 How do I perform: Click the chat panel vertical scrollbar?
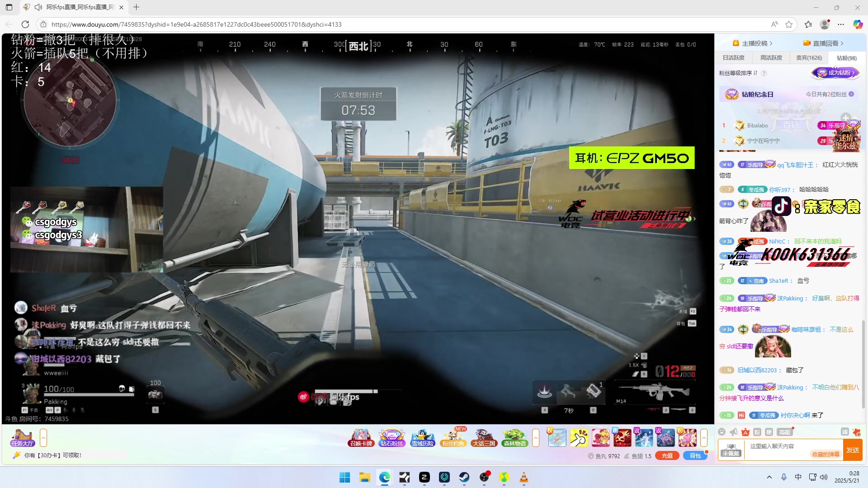coord(863,364)
